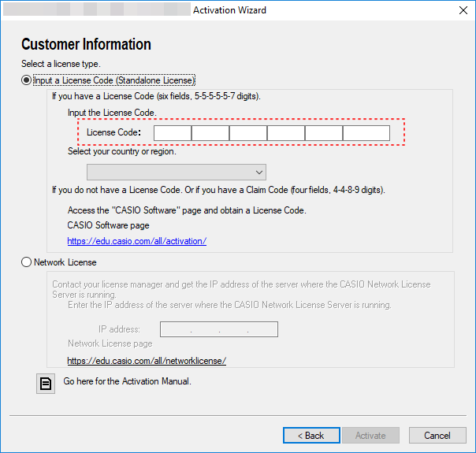Focus the last seven-digit License Code field
Screen dimensions: 476x453
366,132
